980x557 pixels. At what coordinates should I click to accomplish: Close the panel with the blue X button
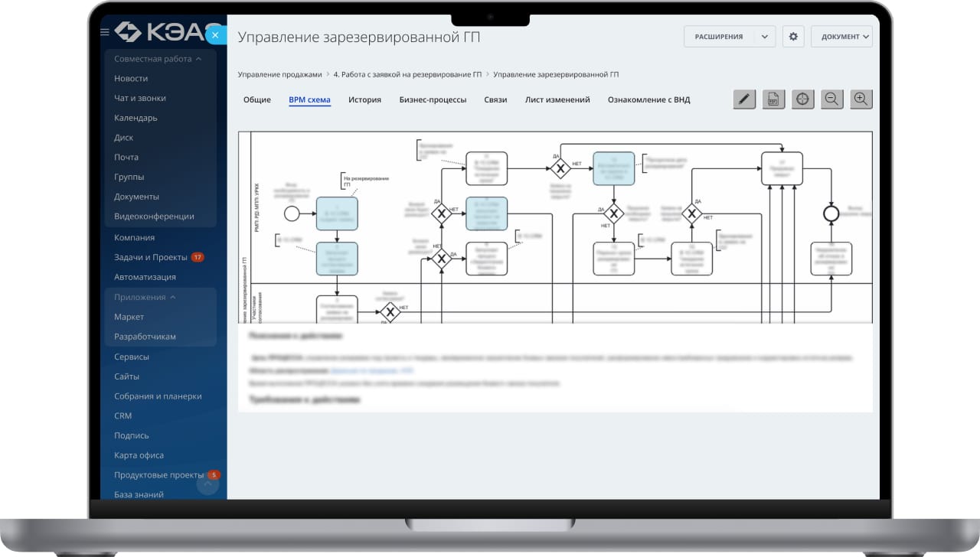coord(216,34)
